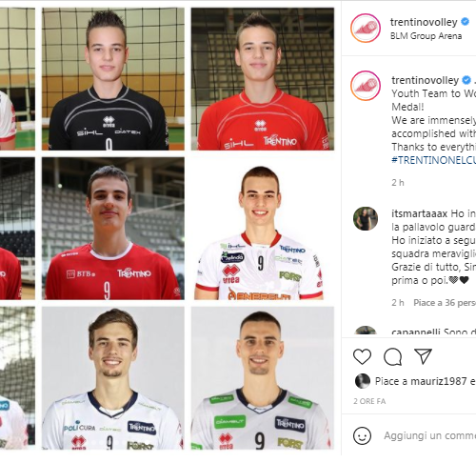476x463 pixels.
Task: Click the trentinovolley profile avatar in header
Action: point(366,28)
